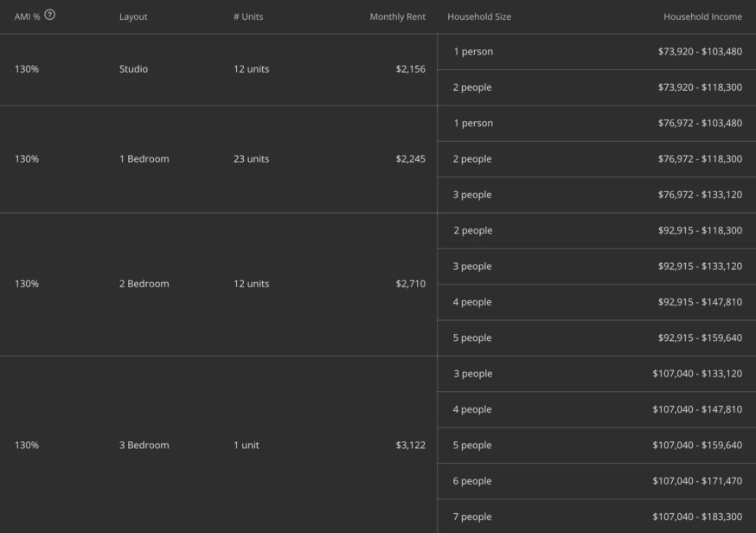Click the AMI % help question-mark icon
Viewport: 756px width, 533px height.
[x=49, y=14]
